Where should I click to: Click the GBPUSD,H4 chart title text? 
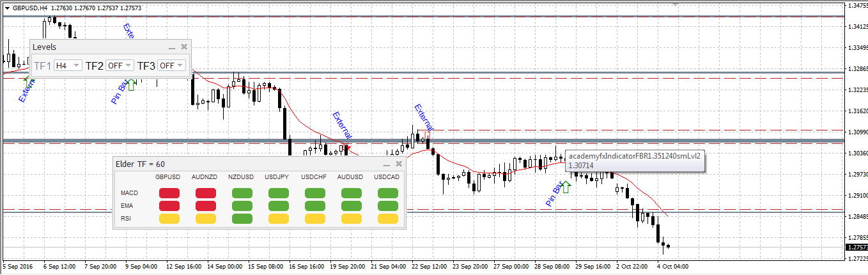pyautogui.click(x=30, y=8)
